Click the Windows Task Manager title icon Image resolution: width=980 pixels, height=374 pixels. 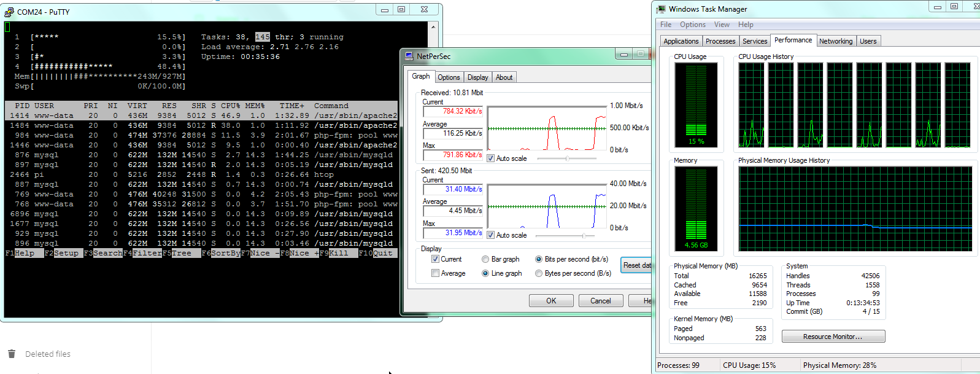661,9
